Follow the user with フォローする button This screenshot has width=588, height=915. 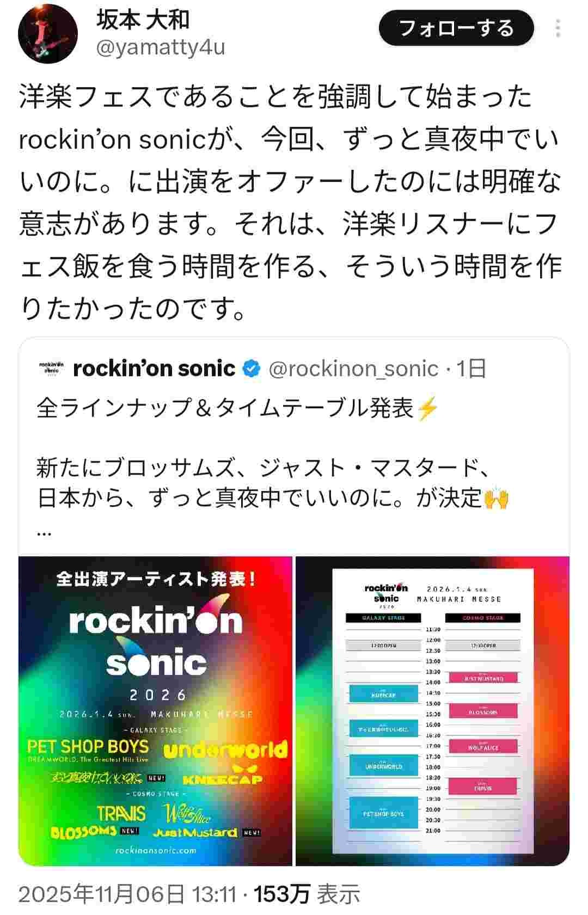tap(456, 28)
